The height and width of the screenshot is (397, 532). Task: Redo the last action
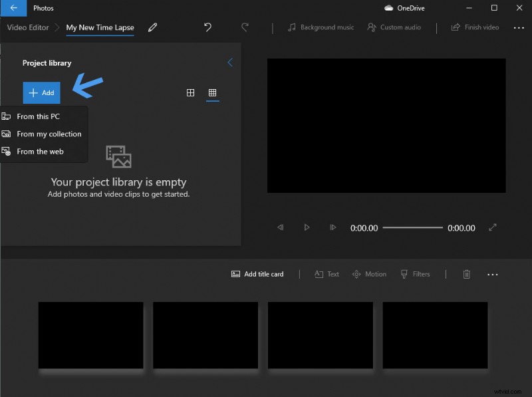(245, 27)
